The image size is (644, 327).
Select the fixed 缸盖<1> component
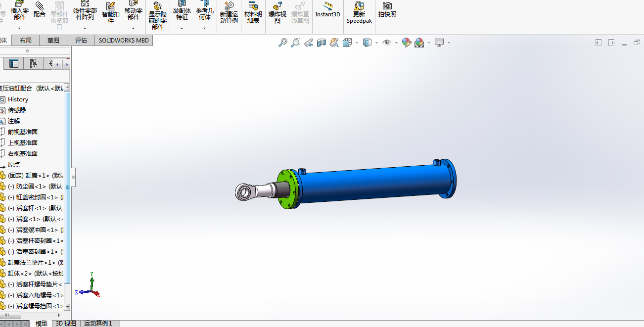(32, 176)
